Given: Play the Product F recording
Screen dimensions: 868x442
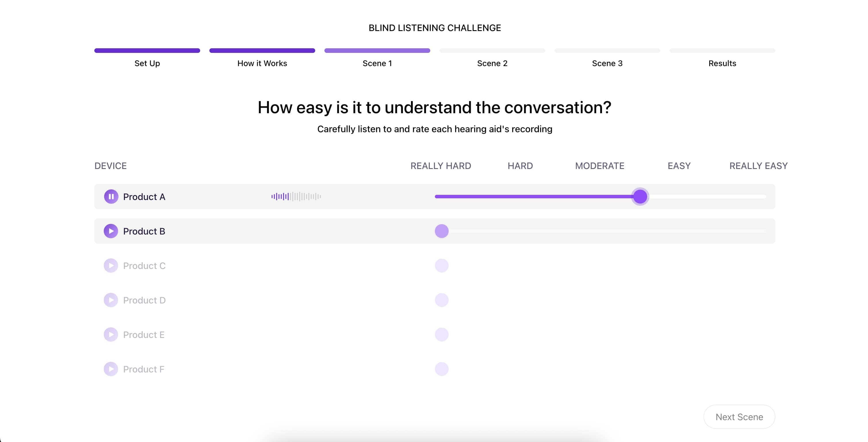Looking at the screenshot, I should coord(111,369).
